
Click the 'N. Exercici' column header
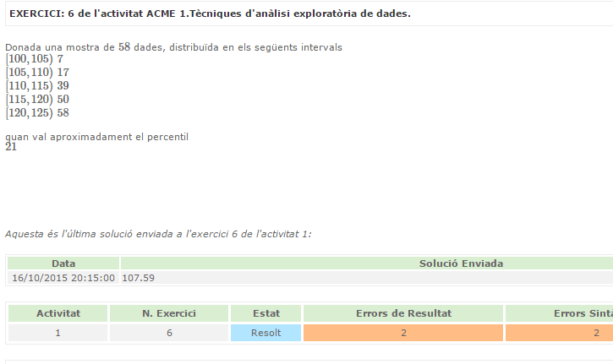(x=169, y=313)
